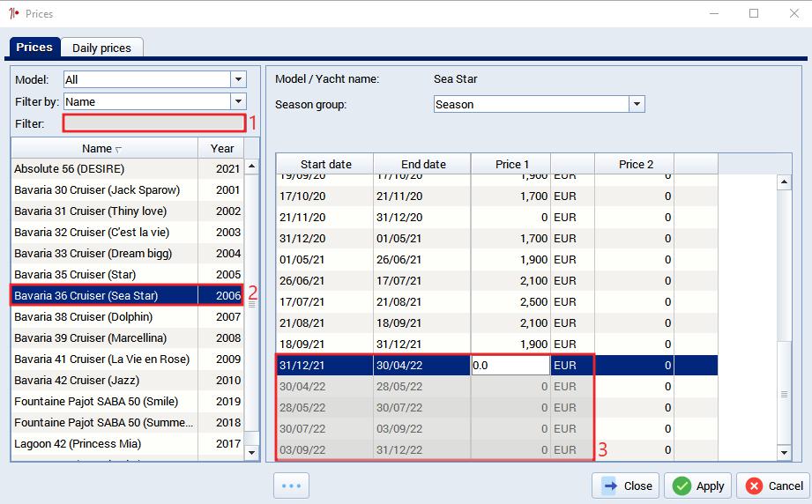Click the End date column header
Image resolution: width=812 pixels, height=504 pixels.
[422, 164]
